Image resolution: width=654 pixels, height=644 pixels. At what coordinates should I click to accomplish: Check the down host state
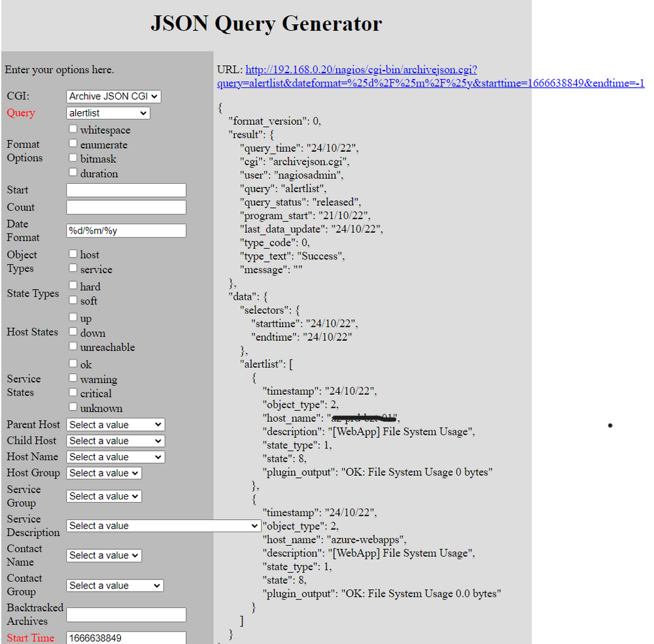[73, 332]
